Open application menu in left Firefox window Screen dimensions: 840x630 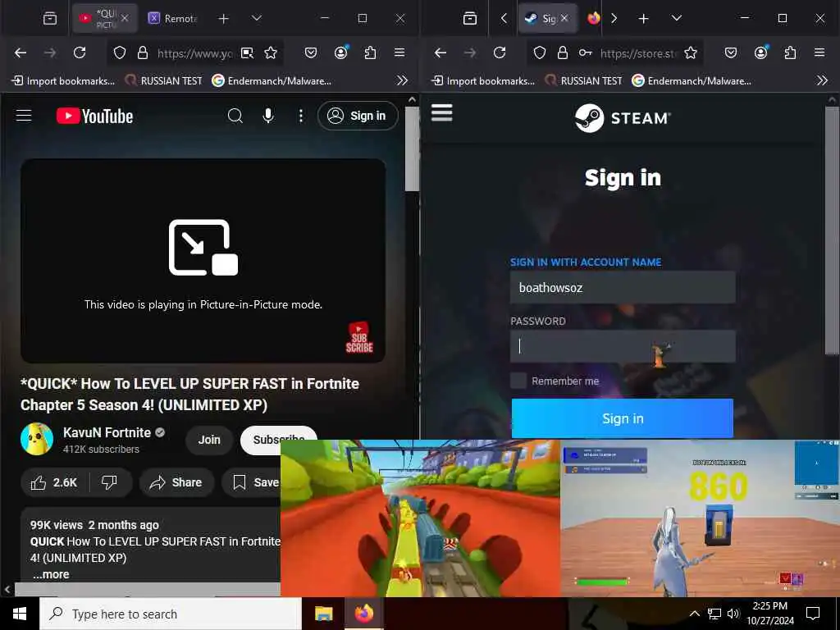tap(399, 53)
